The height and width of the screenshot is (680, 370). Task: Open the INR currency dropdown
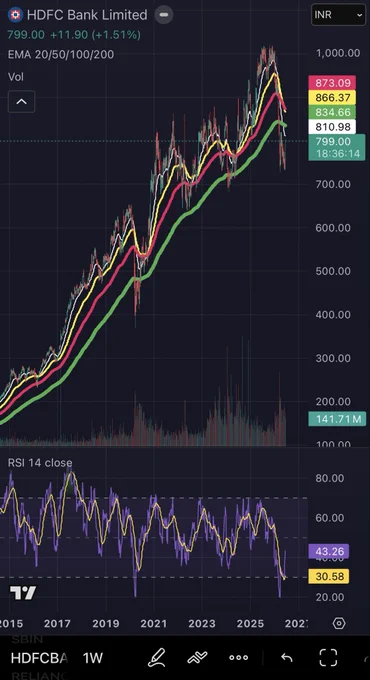(338, 15)
